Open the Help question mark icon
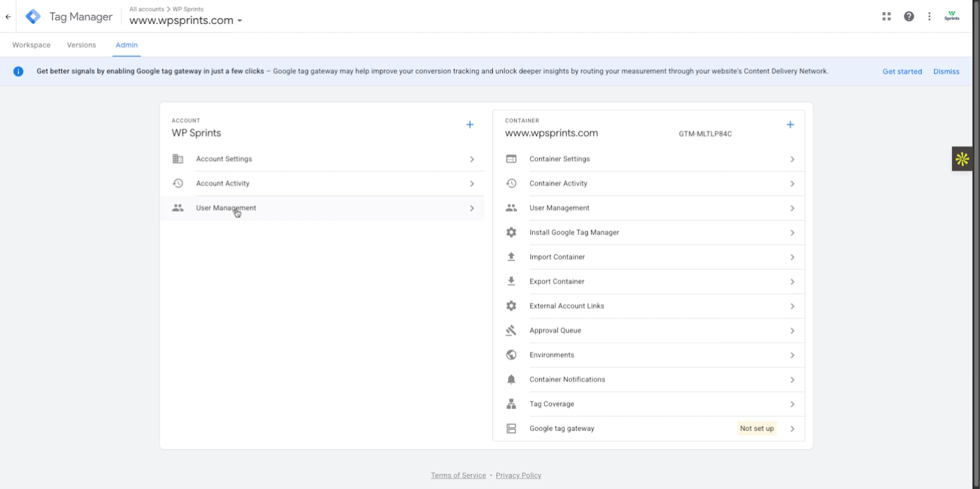The image size is (980, 489). coord(909,17)
